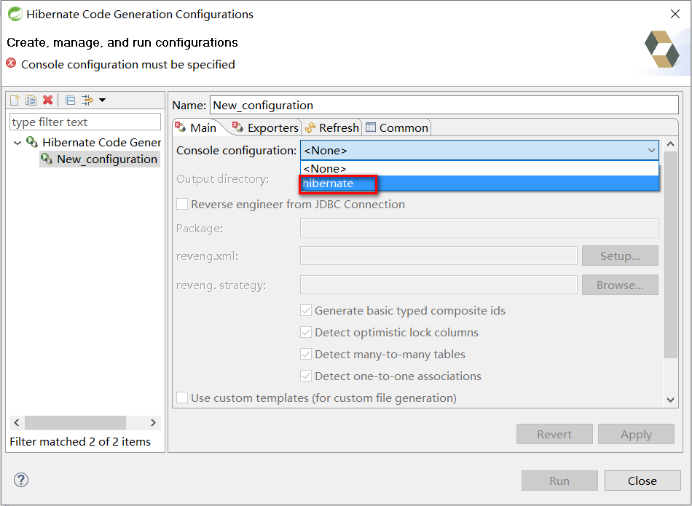Click the tree panel horizontal scrollbar thumb
This screenshot has width=692, height=506.
(x=75, y=423)
